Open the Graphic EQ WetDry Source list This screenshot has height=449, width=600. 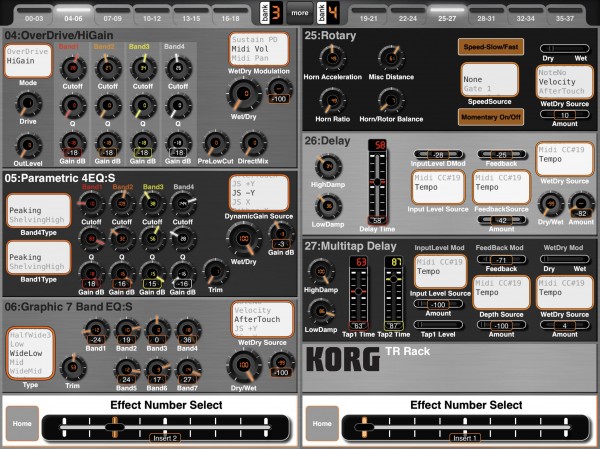[x=262, y=320]
